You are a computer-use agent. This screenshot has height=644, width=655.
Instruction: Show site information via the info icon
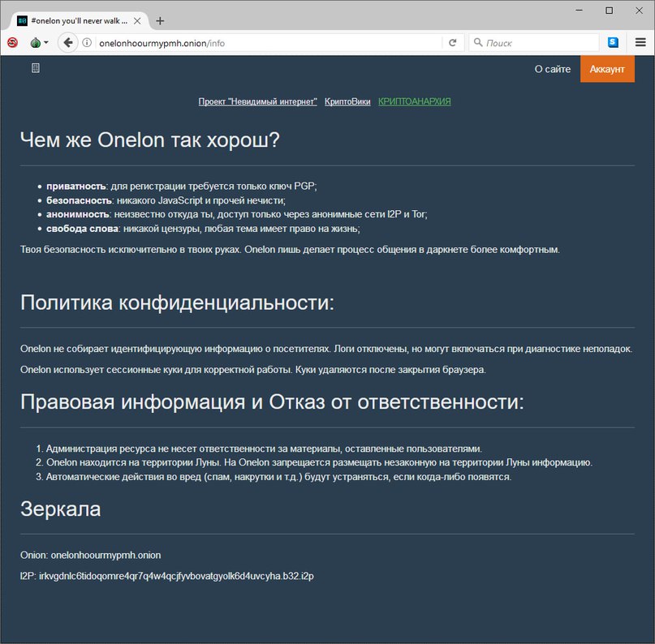tap(87, 43)
